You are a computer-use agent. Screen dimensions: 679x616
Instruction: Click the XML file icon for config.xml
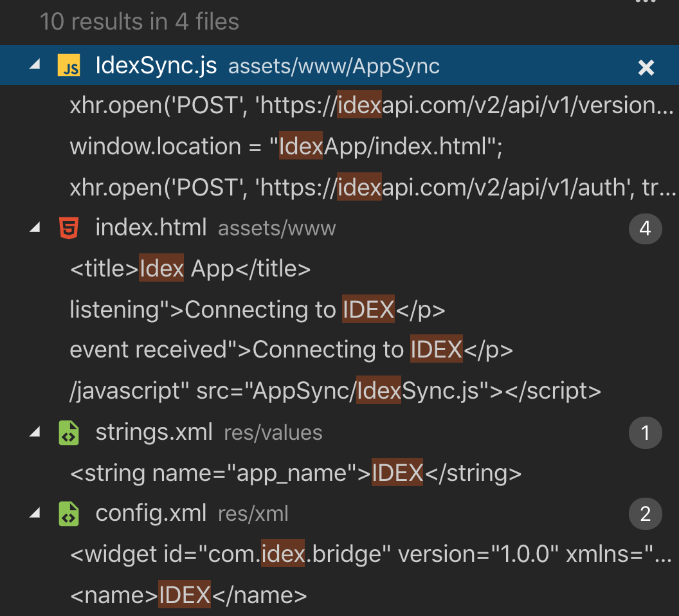[69, 514]
